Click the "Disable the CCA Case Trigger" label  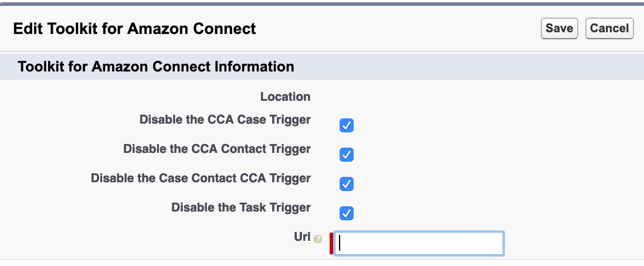225,120
